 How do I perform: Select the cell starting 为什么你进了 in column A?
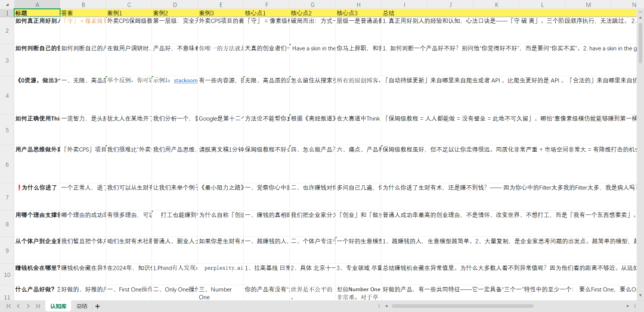[38, 197]
